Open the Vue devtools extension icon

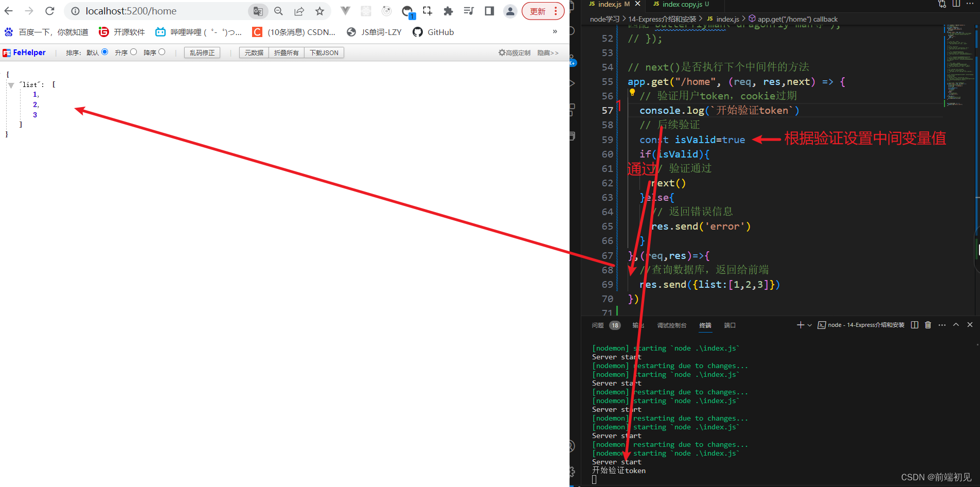point(346,11)
